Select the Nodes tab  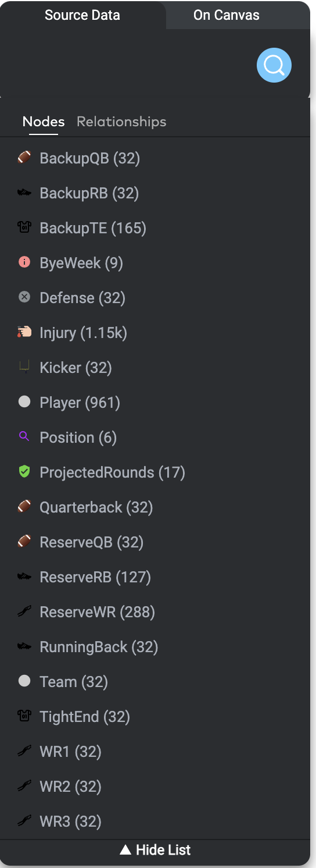pyautogui.click(x=44, y=122)
